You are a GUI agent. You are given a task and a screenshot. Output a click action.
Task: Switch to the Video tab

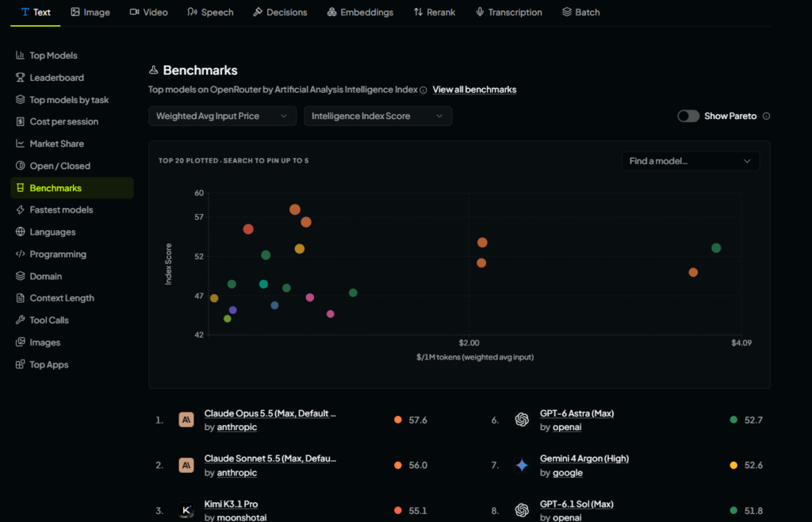pos(148,12)
